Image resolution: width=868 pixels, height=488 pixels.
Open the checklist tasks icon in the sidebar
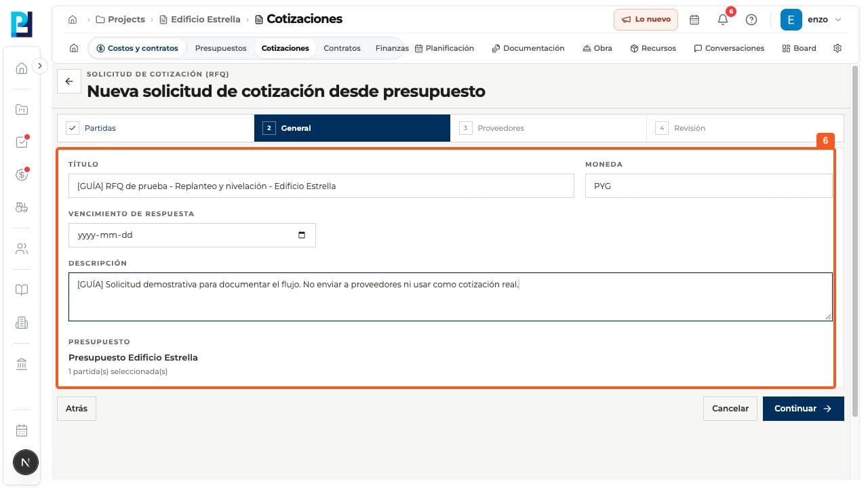click(x=22, y=142)
